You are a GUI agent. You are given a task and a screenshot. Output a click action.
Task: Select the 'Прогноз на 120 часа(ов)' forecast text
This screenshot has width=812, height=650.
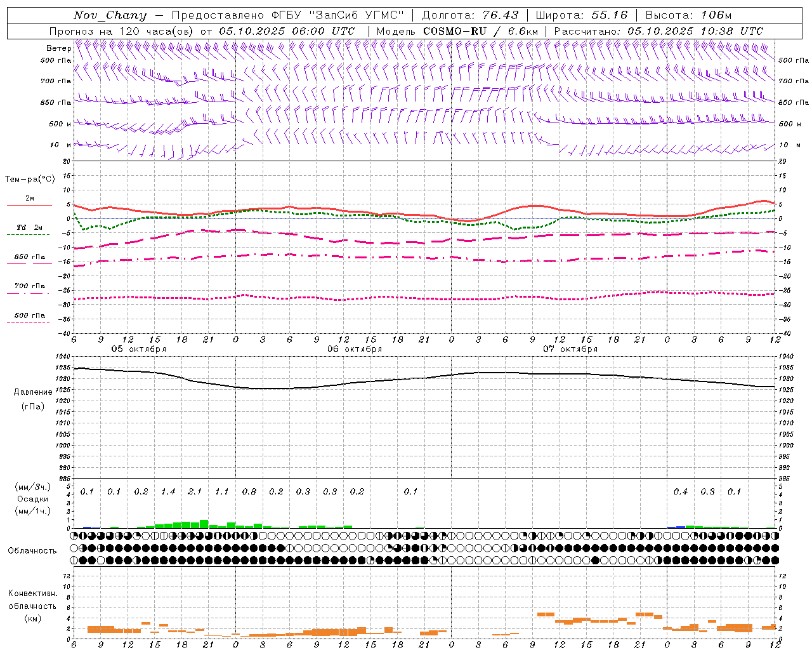122,31
